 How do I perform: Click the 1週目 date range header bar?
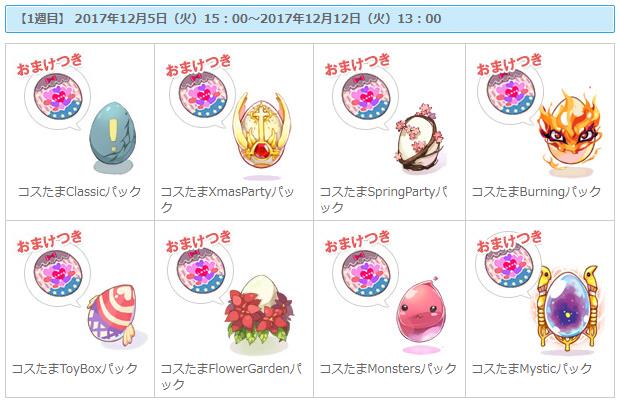click(x=310, y=19)
